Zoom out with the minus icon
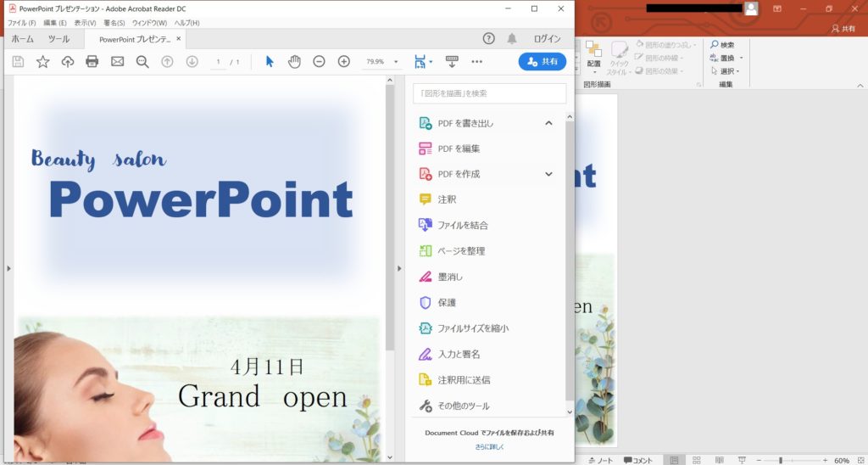The image size is (868, 465). (x=319, y=62)
